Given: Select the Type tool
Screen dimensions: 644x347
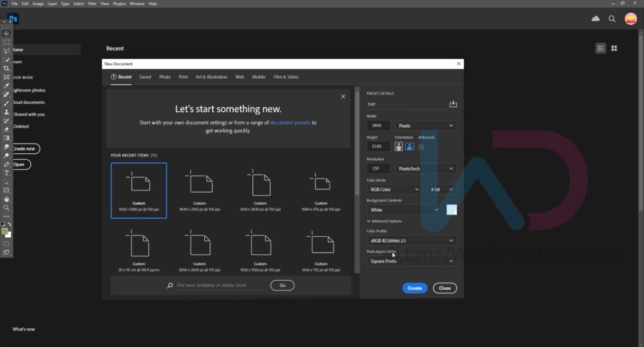Looking at the screenshot, I should pos(6,173).
